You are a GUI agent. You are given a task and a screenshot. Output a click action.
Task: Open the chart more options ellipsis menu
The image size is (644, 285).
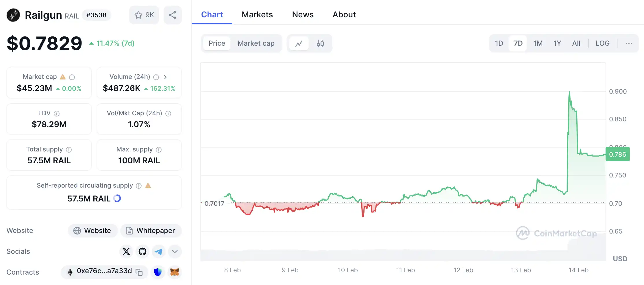pyautogui.click(x=629, y=43)
